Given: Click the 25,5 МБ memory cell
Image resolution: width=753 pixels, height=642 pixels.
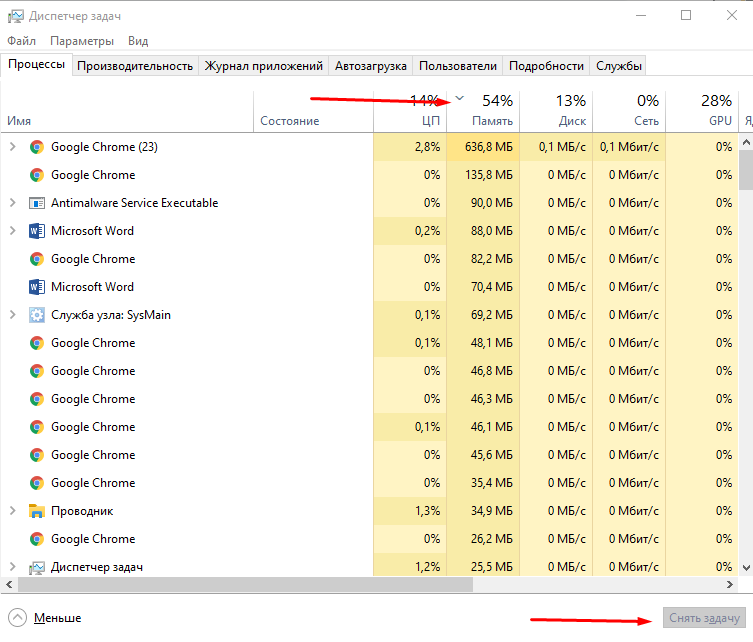Looking at the screenshot, I should [x=483, y=565].
